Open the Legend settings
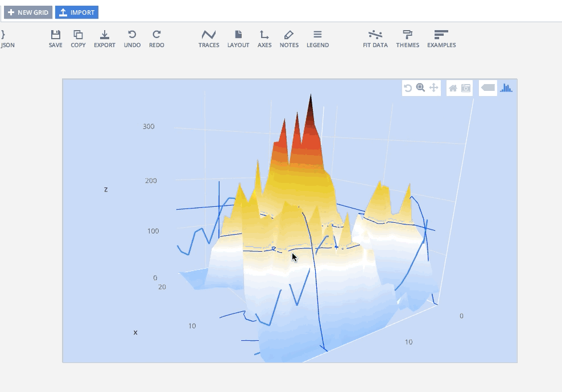This screenshot has height=392, width=562. point(317,37)
